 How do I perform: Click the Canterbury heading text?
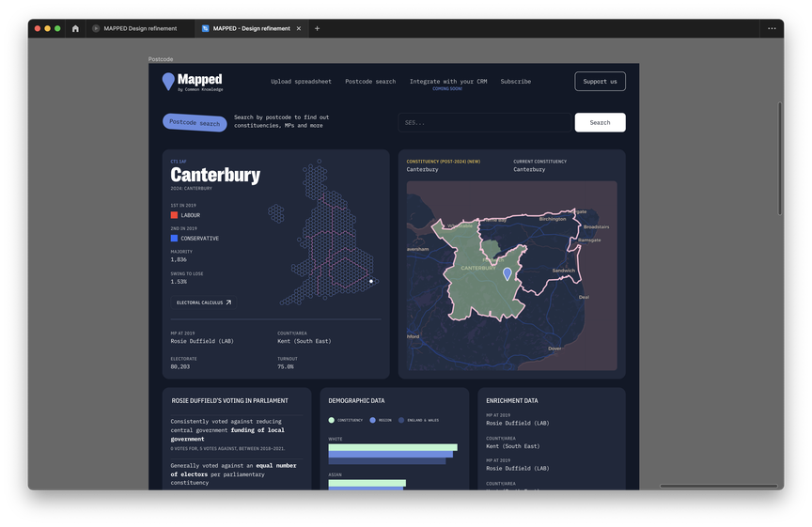[x=215, y=175]
